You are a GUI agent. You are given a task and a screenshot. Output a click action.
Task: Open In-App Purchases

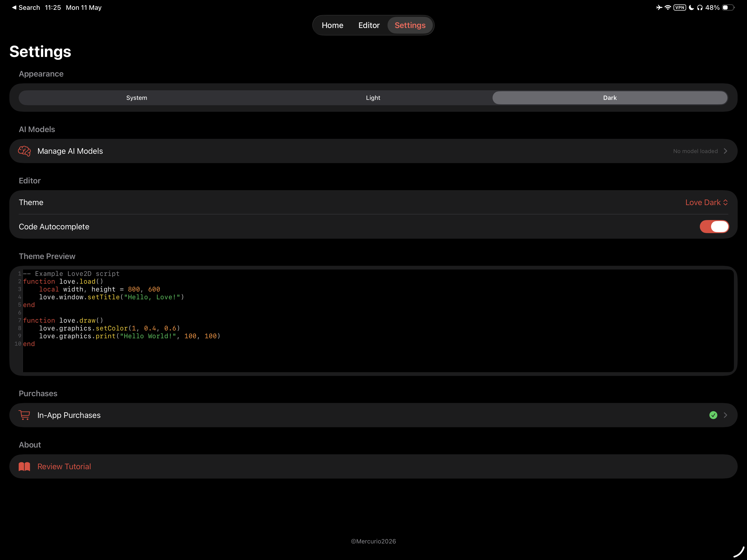(x=373, y=415)
